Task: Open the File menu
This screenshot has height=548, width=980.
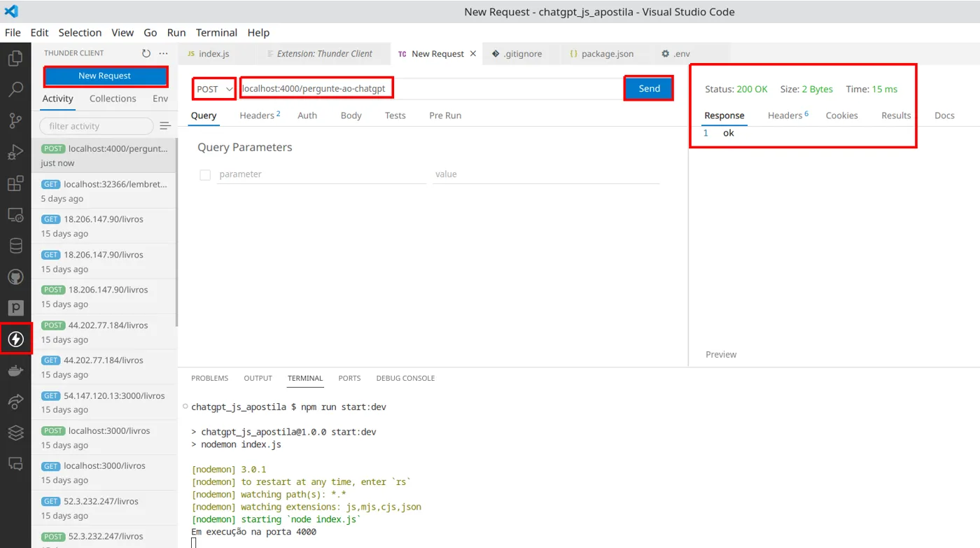Action: coord(13,32)
